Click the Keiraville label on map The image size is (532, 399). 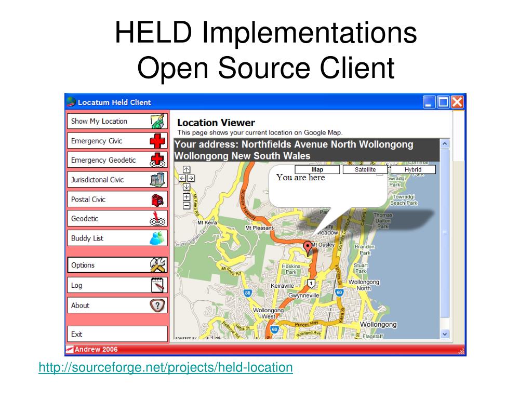point(282,286)
